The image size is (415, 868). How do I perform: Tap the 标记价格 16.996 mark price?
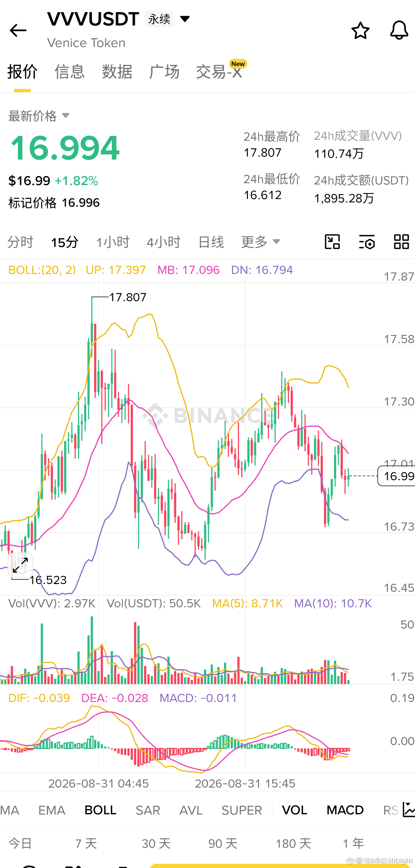tap(54, 203)
